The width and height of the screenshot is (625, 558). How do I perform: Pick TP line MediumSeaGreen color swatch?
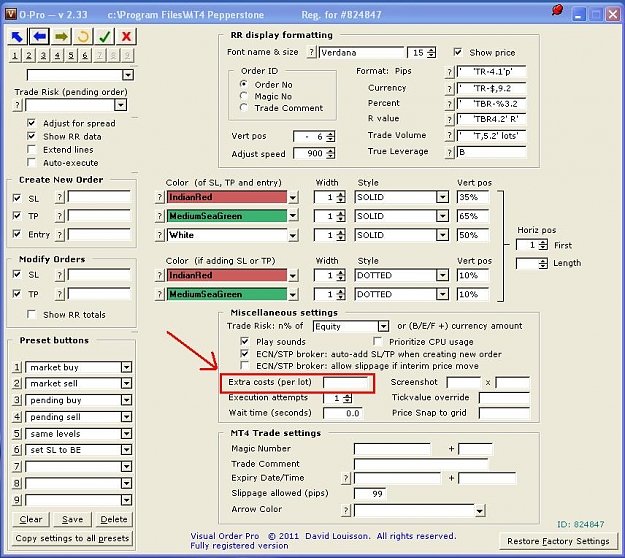[226, 216]
